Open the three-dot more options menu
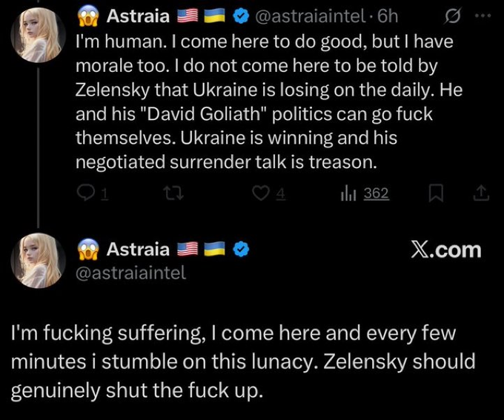Viewport: 504px width, 420px height. click(x=483, y=14)
